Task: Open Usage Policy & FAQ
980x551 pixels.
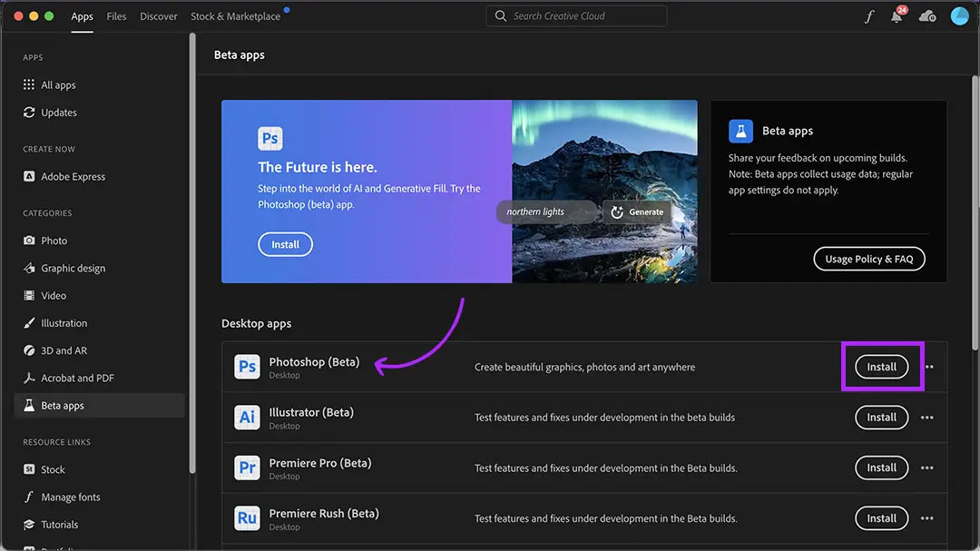Action: 868,259
